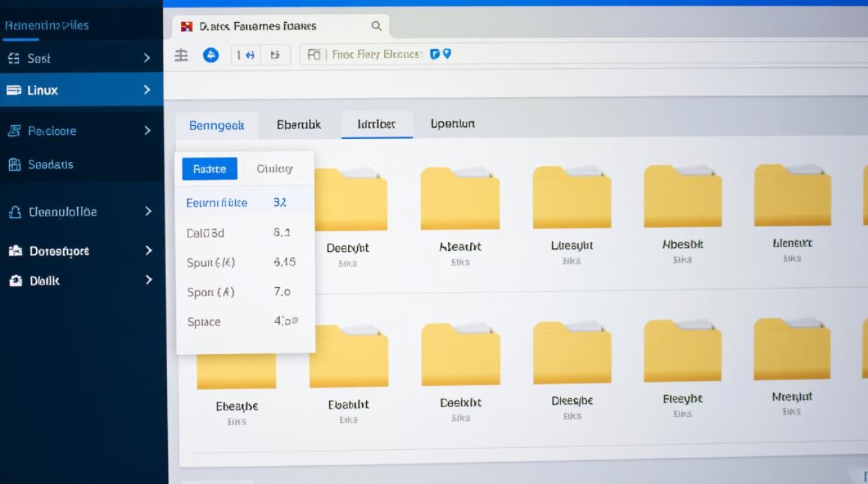Click the hamburger list icon in the toolbar
The width and height of the screenshot is (868, 484).
coord(181,55)
